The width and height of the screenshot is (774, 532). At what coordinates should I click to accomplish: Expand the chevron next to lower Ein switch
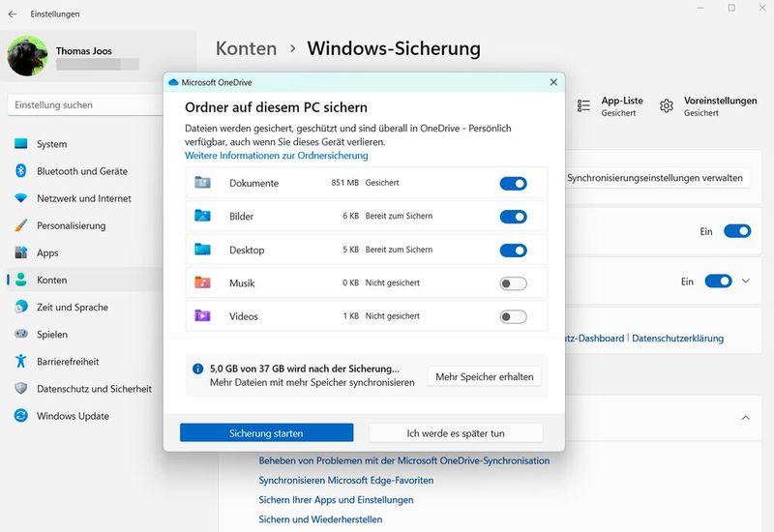[x=745, y=281]
